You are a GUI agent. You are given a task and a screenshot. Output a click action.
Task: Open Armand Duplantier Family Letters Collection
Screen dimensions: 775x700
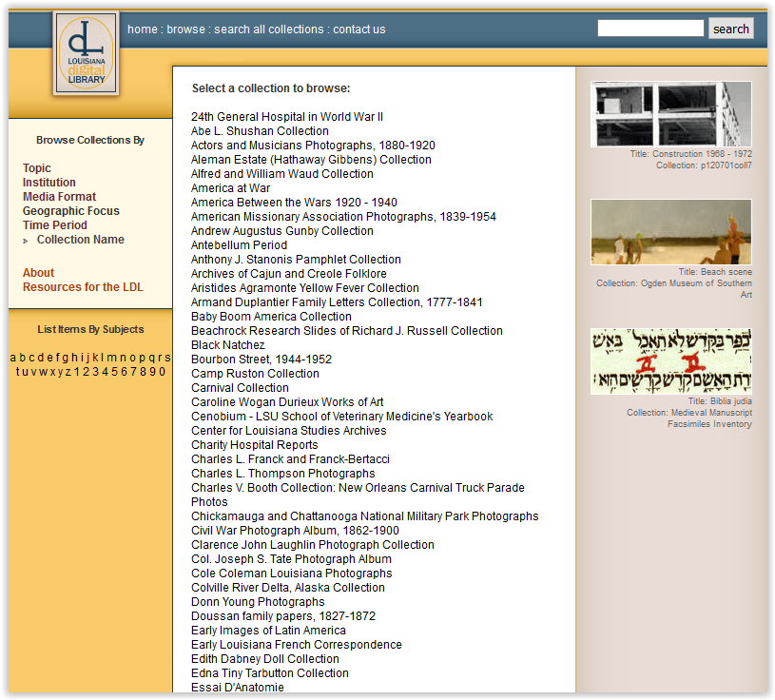(x=337, y=302)
